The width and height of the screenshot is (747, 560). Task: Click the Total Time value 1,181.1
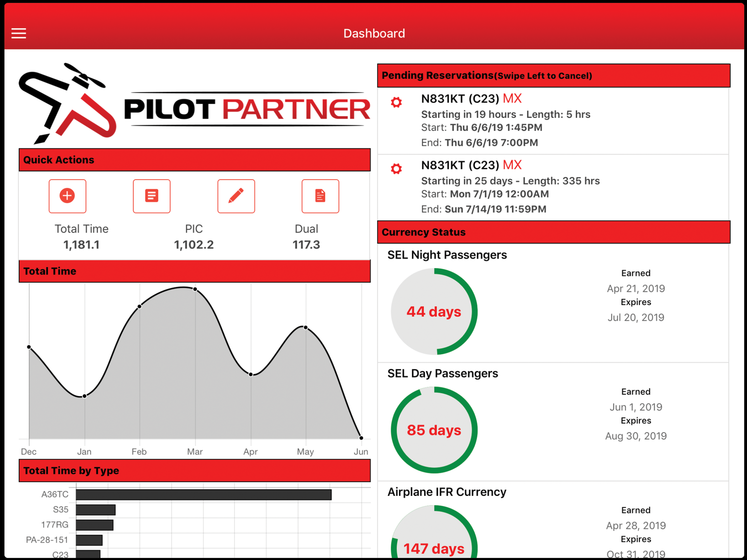point(81,244)
